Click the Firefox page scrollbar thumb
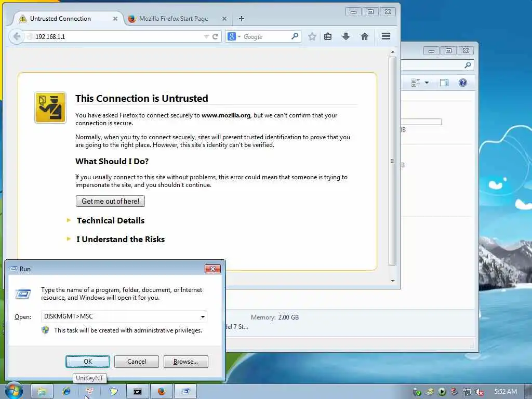Viewport: 532px width, 399px height. tap(393, 161)
